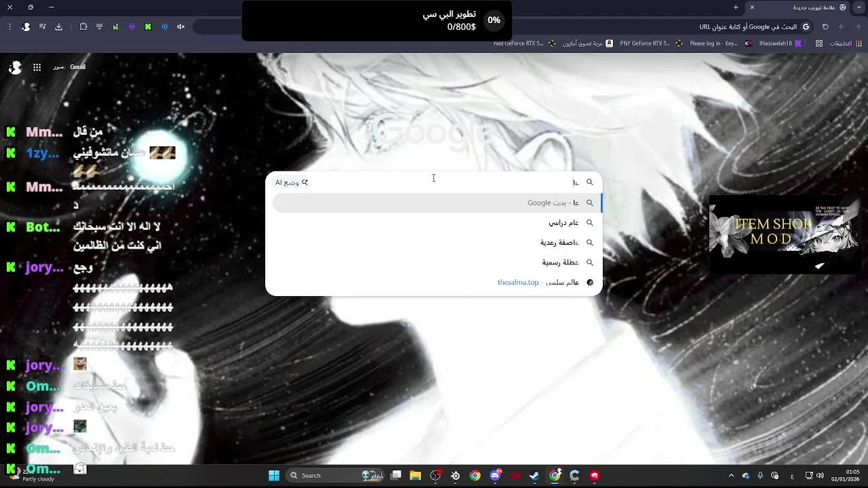Click the ITEM SHOP MOD banner
The height and width of the screenshot is (488, 868).
coord(785,235)
